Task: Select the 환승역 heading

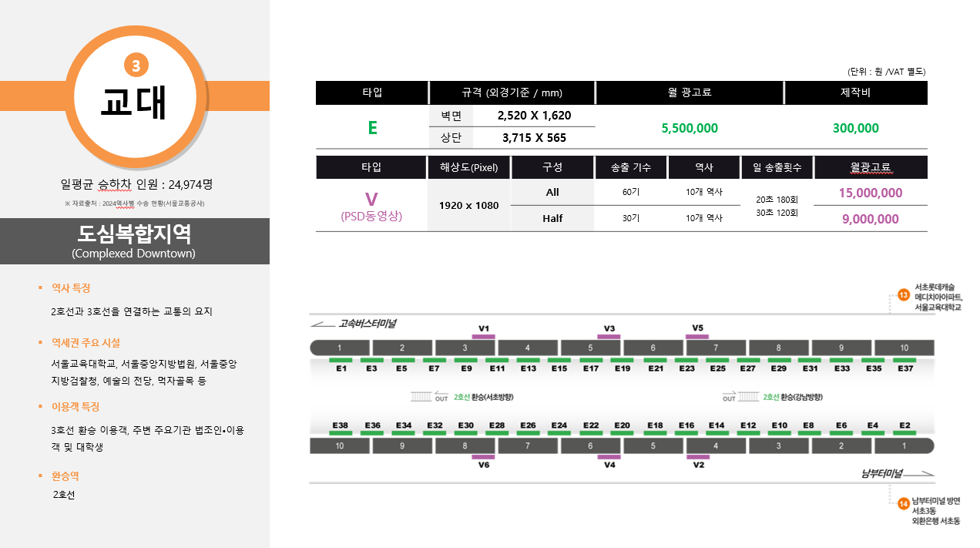Action: click(65, 476)
